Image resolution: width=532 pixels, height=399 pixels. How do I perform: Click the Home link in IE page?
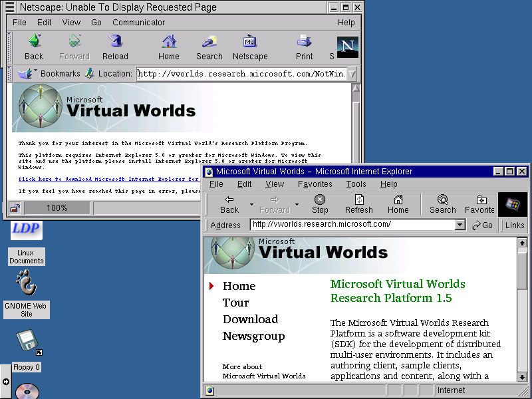(x=239, y=286)
